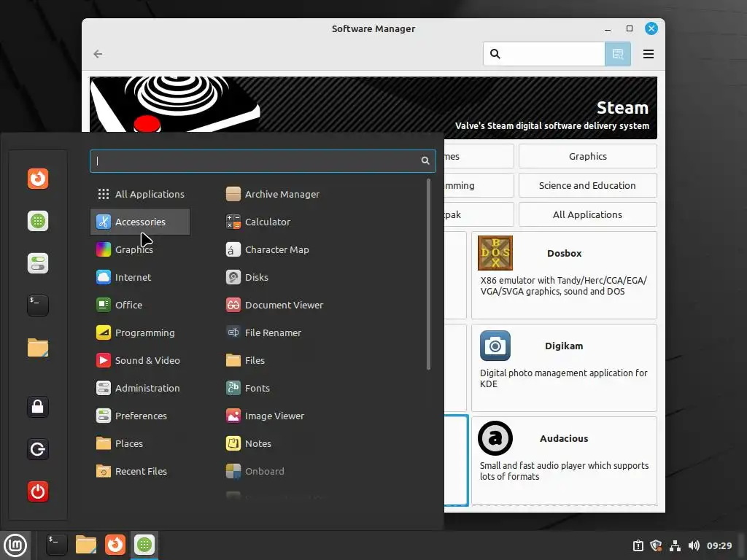This screenshot has height=560, width=747.
Task: Open the Fonts application
Action: tap(248, 388)
